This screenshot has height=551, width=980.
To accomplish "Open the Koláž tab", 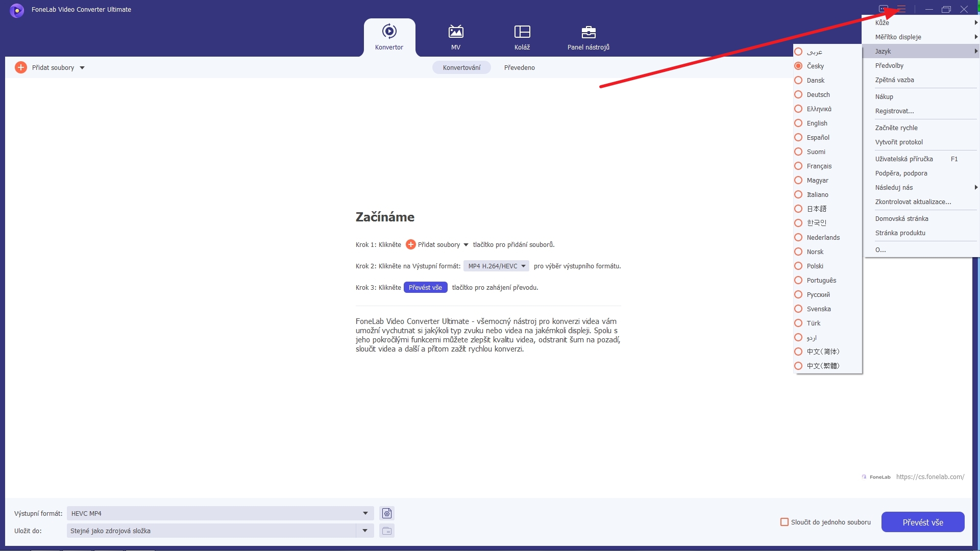I will click(x=522, y=37).
